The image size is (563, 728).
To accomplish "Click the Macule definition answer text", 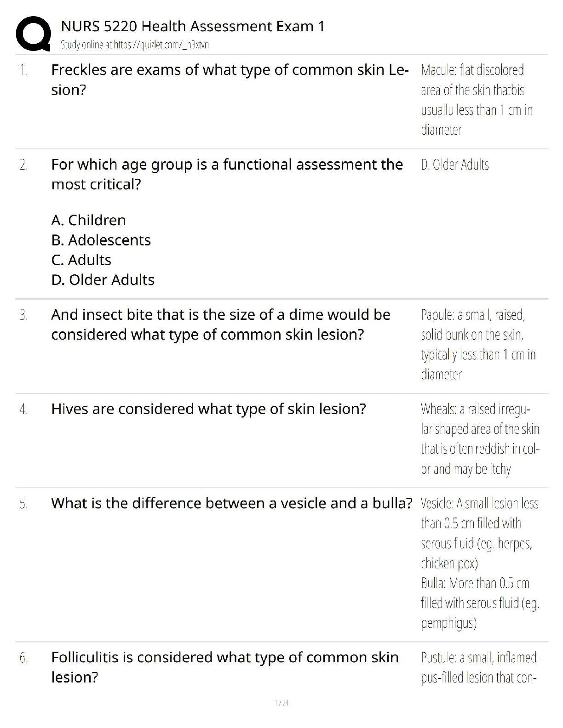I will tap(476, 100).
